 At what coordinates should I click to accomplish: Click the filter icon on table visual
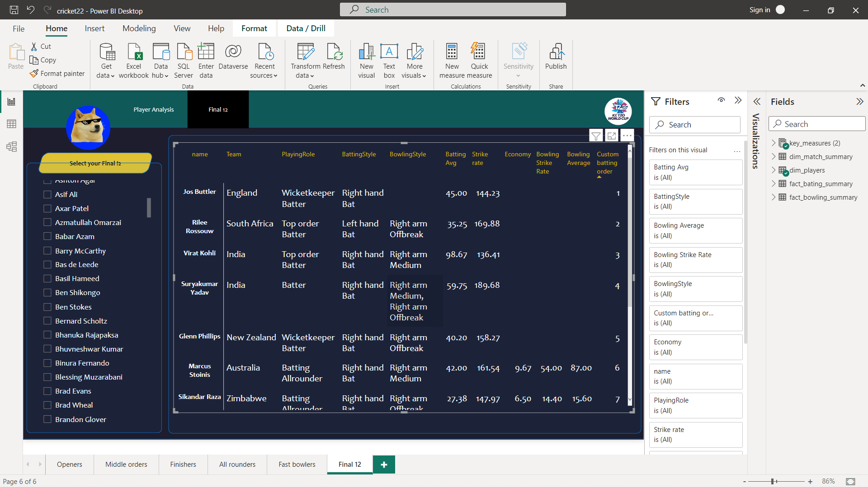point(596,136)
